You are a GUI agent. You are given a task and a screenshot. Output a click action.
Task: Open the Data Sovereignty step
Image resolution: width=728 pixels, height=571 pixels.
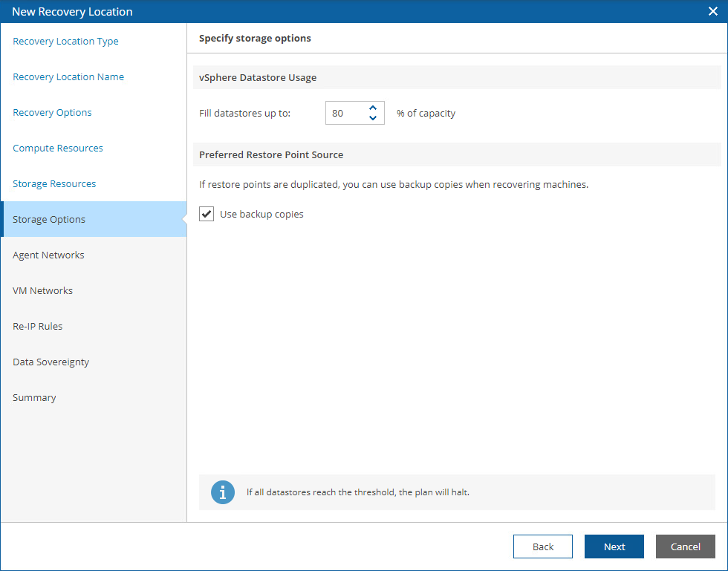pos(51,362)
